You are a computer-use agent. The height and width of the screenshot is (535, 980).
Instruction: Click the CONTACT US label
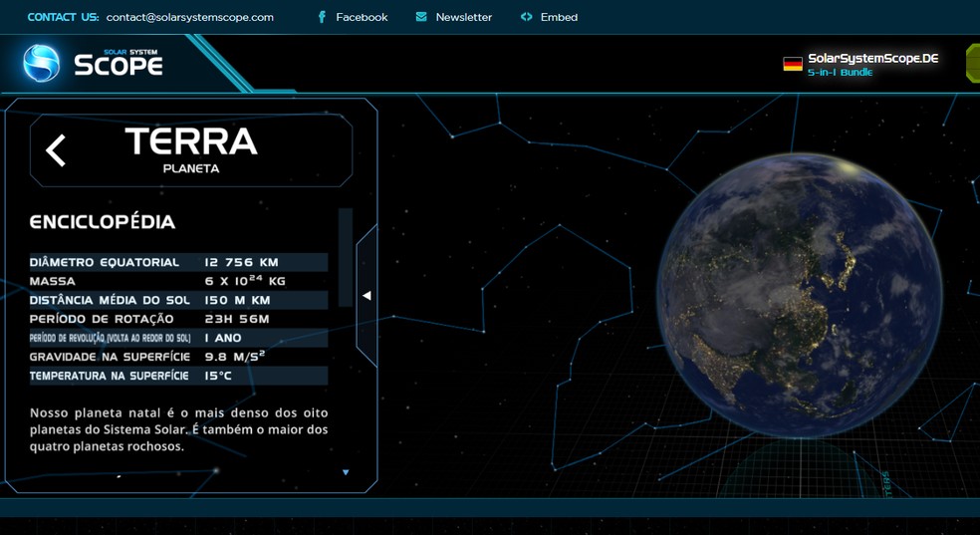[x=63, y=17]
